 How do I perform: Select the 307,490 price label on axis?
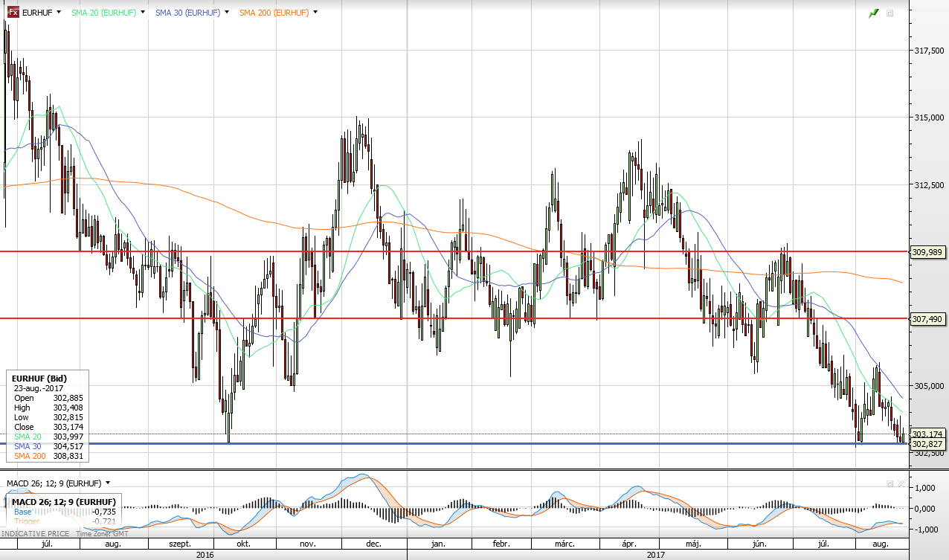tap(927, 319)
